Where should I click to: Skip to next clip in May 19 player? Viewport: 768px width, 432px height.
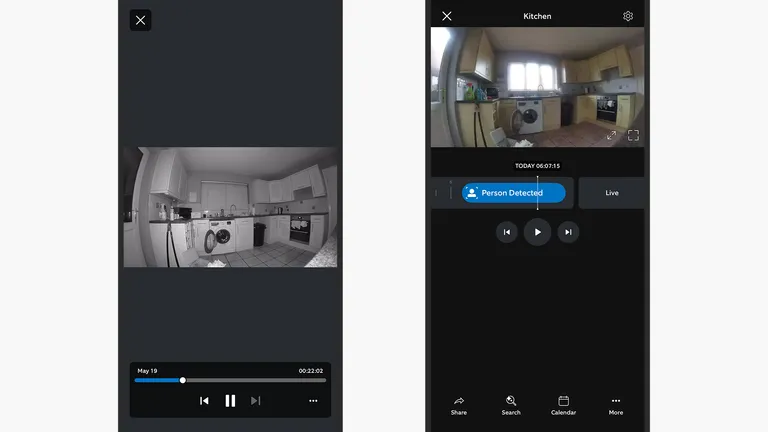pos(256,400)
